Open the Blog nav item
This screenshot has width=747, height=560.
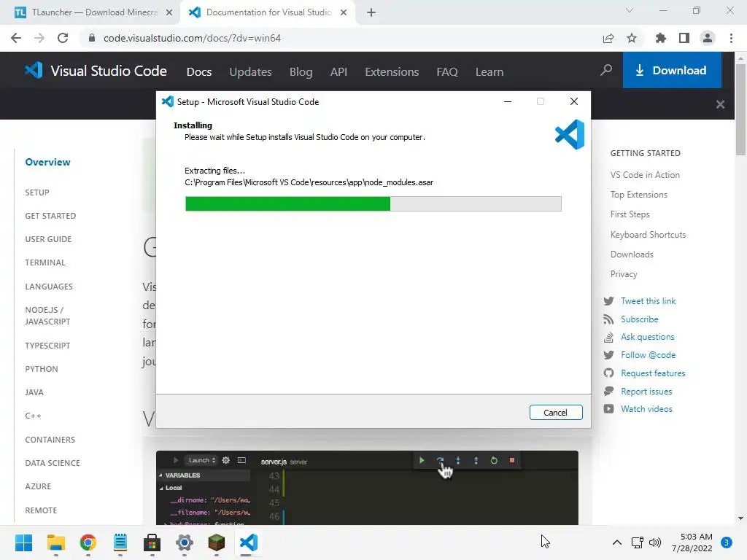pyautogui.click(x=301, y=72)
